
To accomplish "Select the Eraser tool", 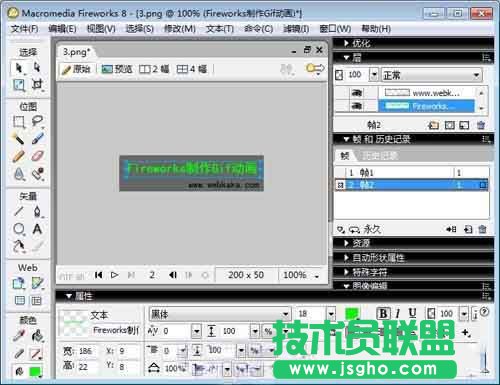I will pyautogui.click(x=37, y=156).
